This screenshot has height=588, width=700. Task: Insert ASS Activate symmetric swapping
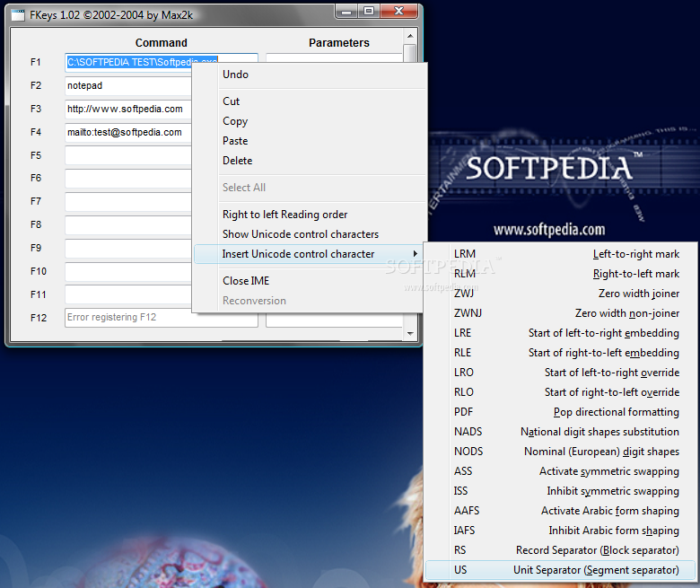[561, 471]
